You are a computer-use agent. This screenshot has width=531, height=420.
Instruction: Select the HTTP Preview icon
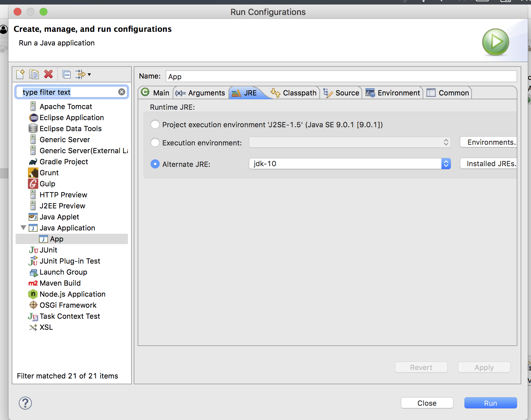point(33,194)
